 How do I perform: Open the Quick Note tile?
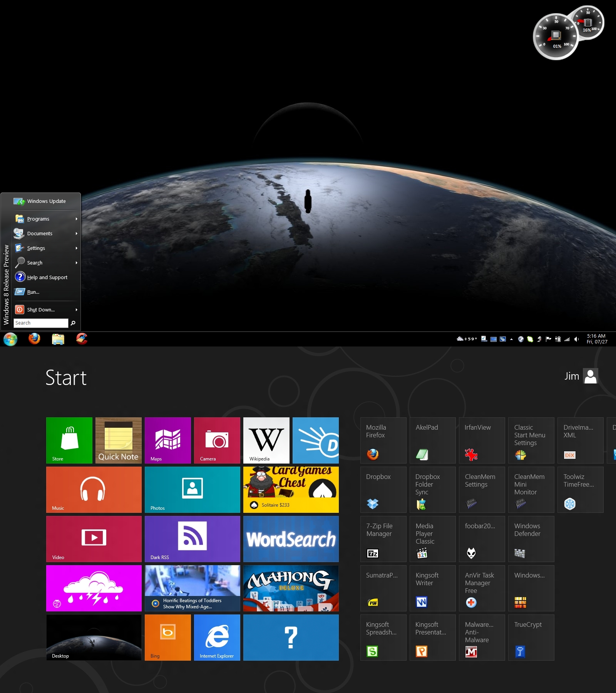point(119,440)
